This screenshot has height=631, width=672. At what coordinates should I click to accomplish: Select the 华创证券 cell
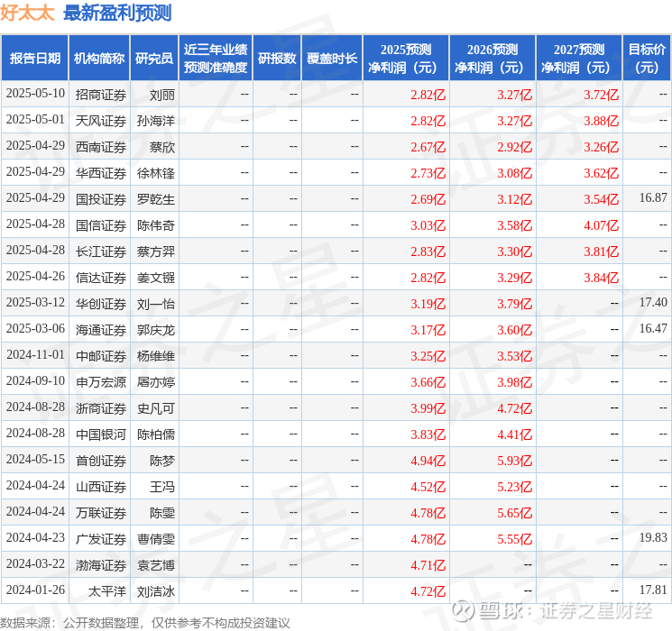(101, 304)
